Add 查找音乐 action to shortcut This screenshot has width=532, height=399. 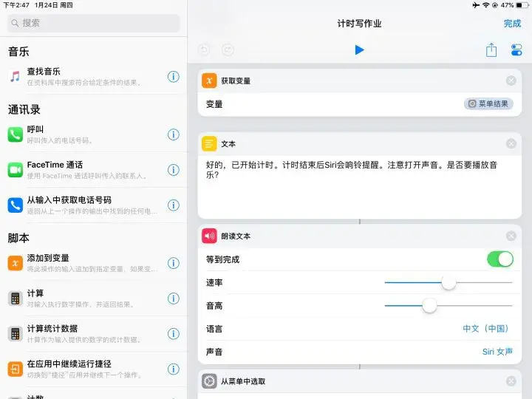(94, 77)
